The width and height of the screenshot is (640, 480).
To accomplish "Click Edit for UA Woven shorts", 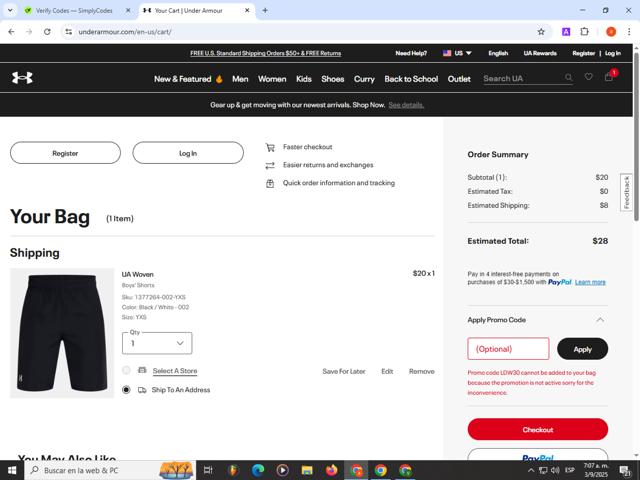I will (x=387, y=371).
